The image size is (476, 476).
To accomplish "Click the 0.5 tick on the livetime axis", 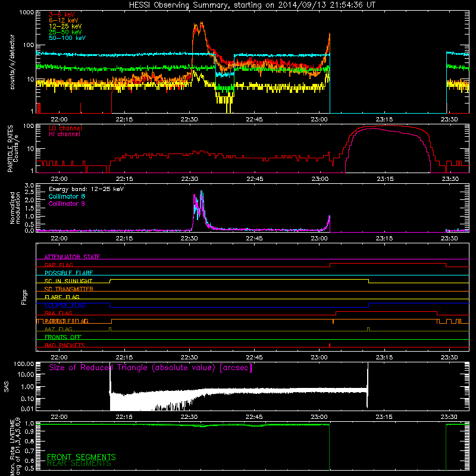I will click(29, 468).
